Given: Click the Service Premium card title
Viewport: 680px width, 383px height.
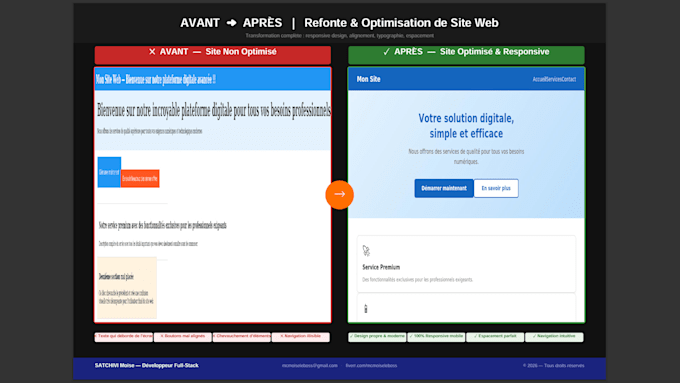Looking at the screenshot, I should pos(381,267).
